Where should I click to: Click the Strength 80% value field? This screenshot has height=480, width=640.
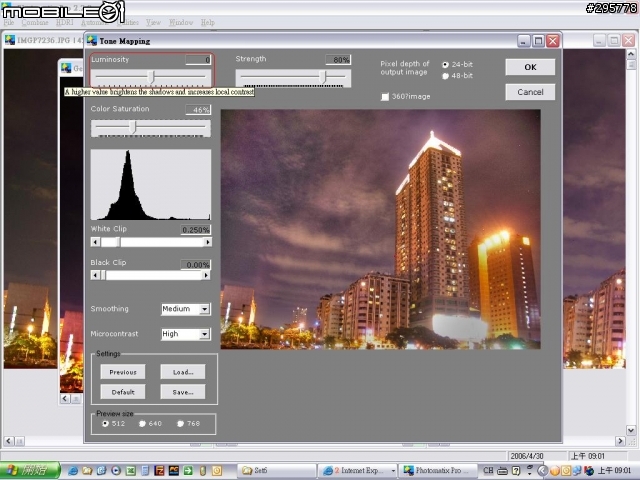[338, 60]
